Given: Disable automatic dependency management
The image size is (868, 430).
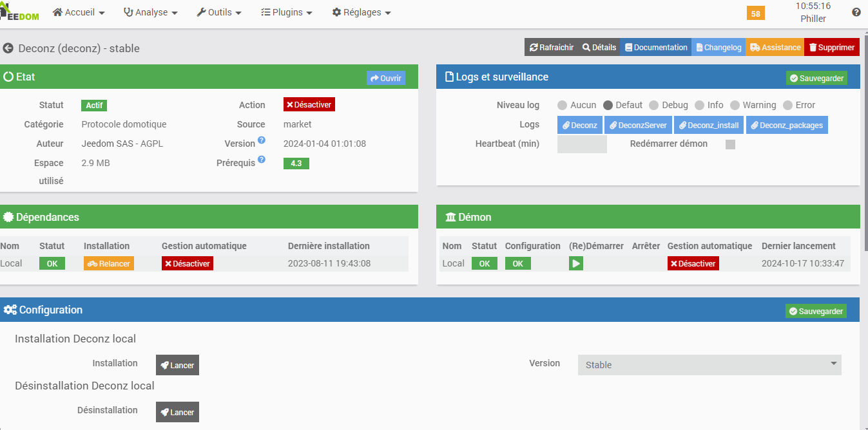Looking at the screenshot, I should coord(187,263).
